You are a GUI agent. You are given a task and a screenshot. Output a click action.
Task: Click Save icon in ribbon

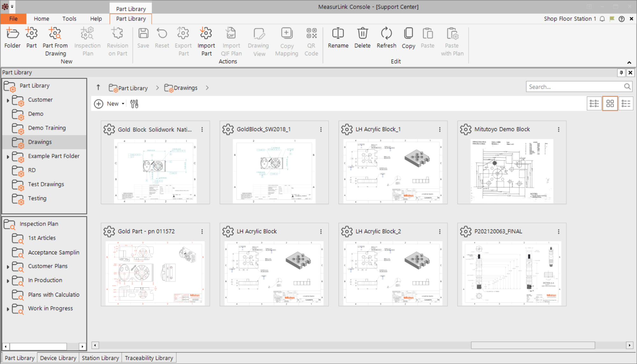tap(143, 38)
